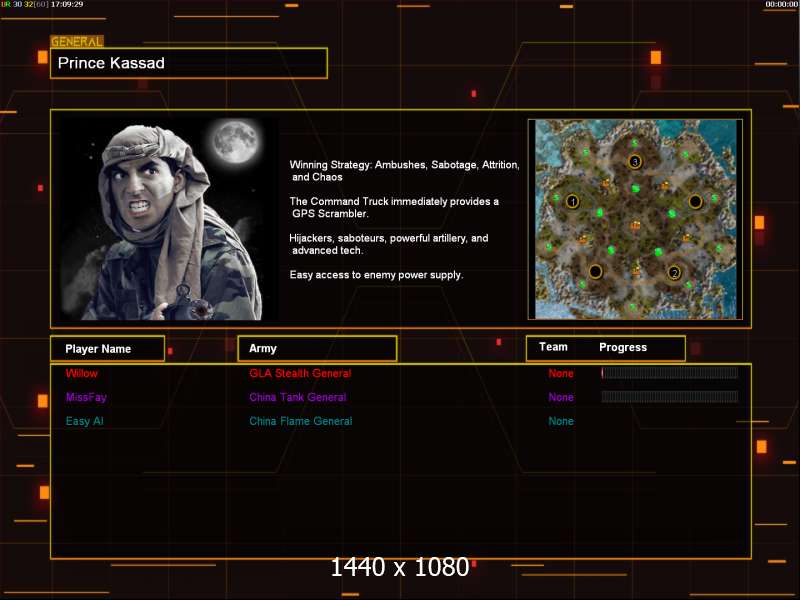Click the GENERAL label above the name box
Image resolution: width=800 pixels, height=600 pixels.
[x=77, y=41]
